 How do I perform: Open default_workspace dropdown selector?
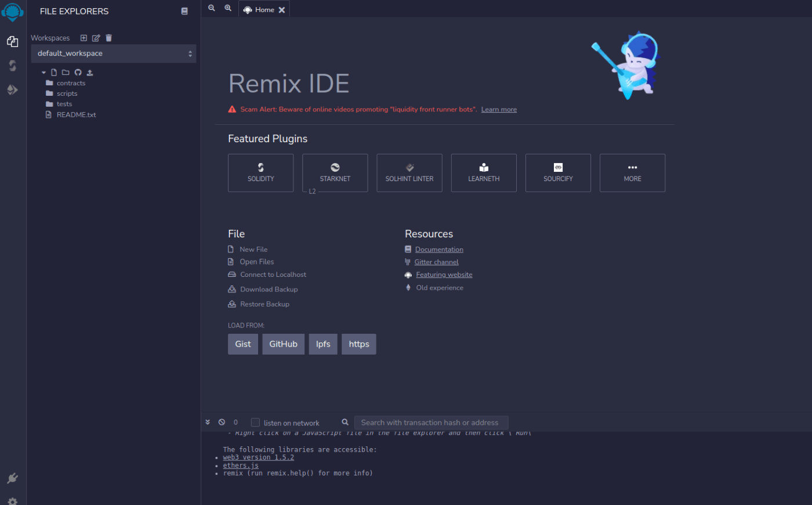(114, 53)
